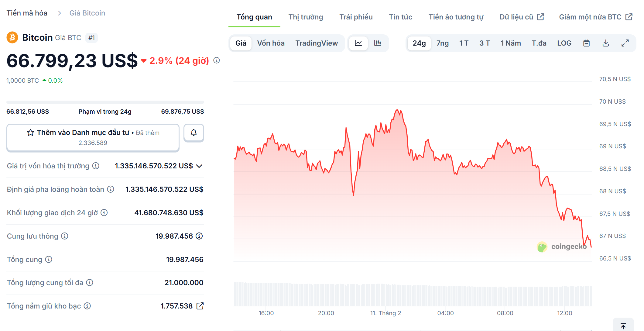Click the star icon on the portfolio button
The image size is (644, 331).
[x=30, y=133]
